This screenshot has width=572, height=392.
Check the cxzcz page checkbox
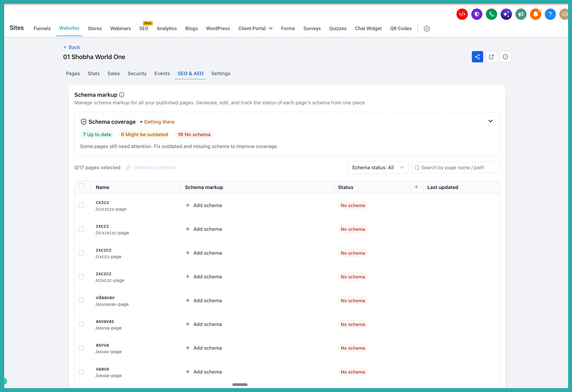pos(81,205)
